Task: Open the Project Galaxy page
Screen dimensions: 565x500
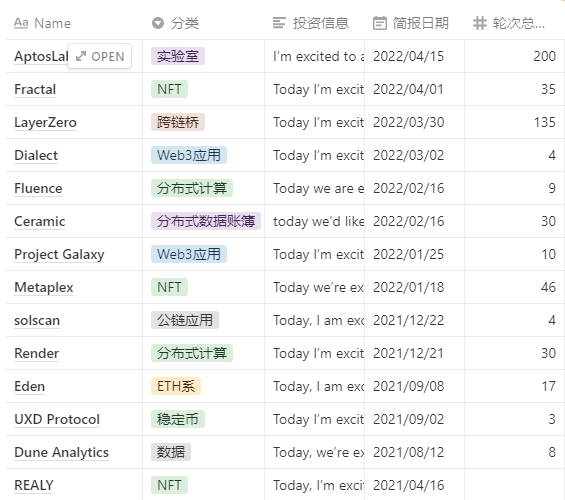Action: 59,254
